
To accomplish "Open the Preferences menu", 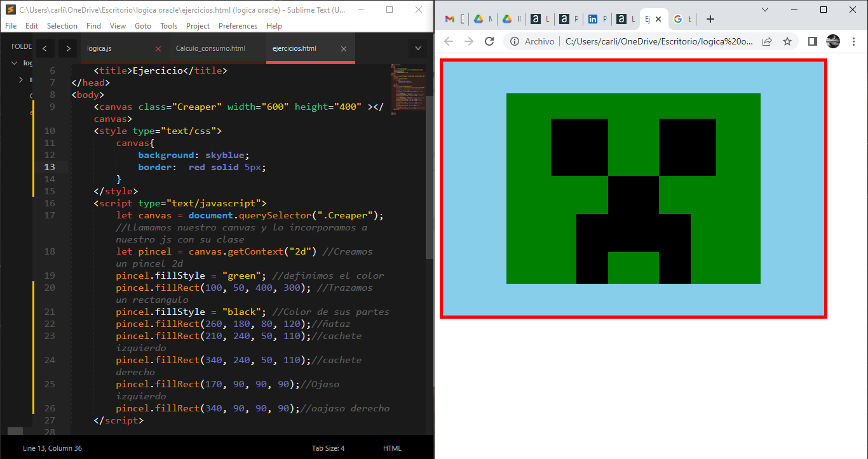I will tap(238, 26).
